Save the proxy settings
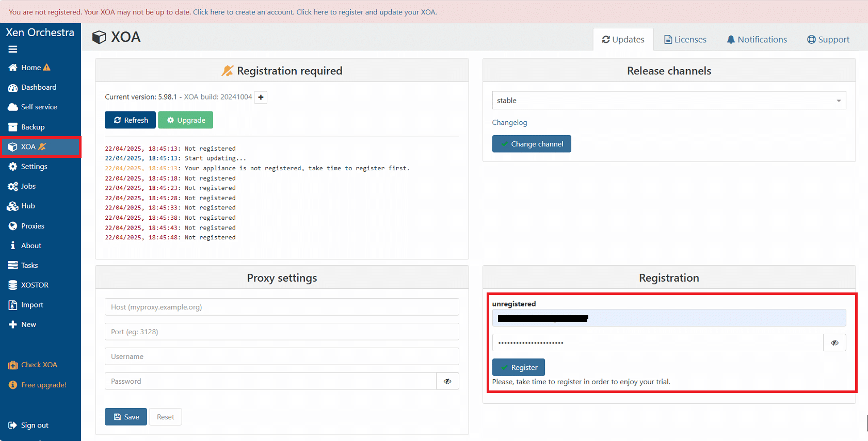Viewport: 868px width, 441px height. 126,417
